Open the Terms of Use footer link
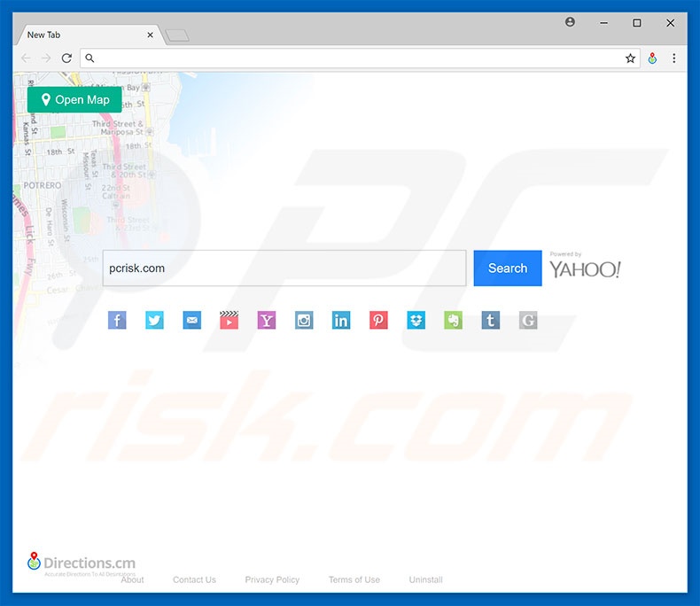 354,579
